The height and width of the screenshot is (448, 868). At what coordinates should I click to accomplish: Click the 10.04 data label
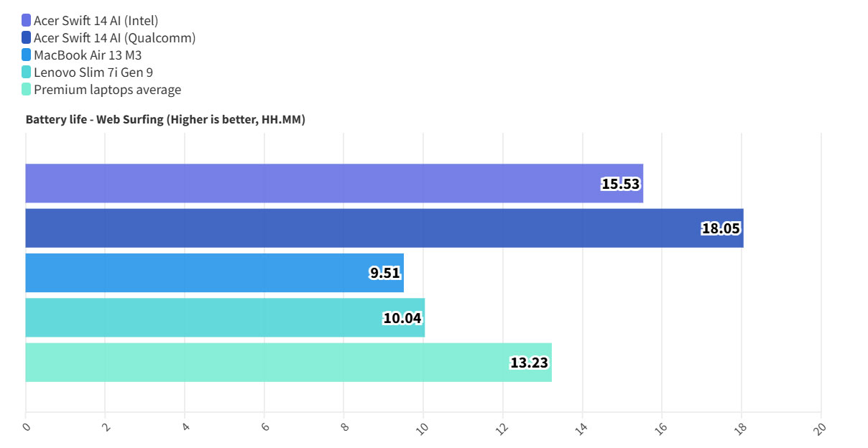tap(402, 318)
